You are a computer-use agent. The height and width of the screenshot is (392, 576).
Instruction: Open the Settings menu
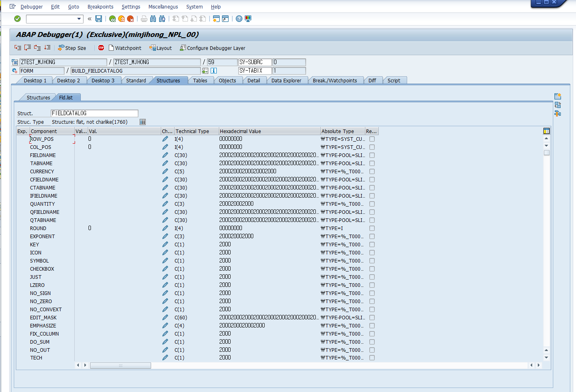coord(131,6)
